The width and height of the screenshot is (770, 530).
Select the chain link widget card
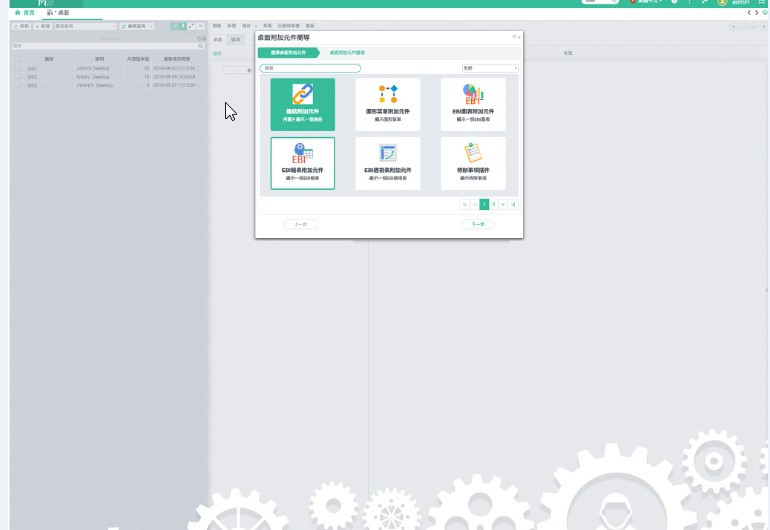(302, 104)
